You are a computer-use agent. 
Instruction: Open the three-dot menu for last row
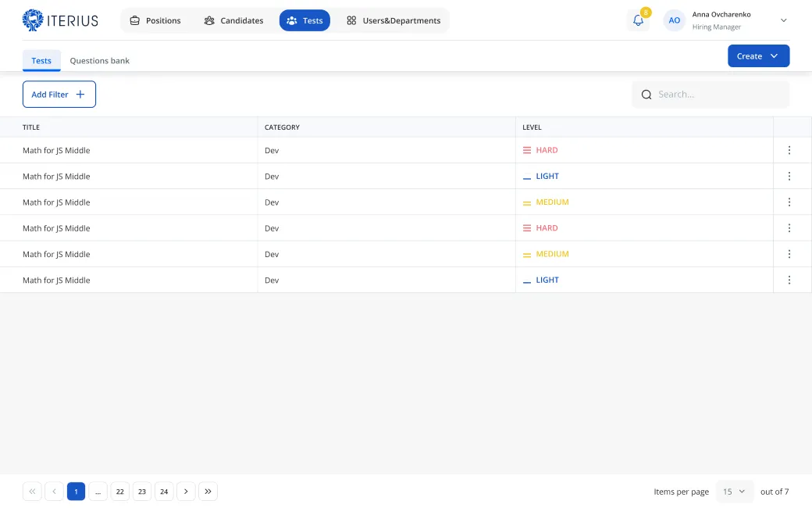coord(789,280)
